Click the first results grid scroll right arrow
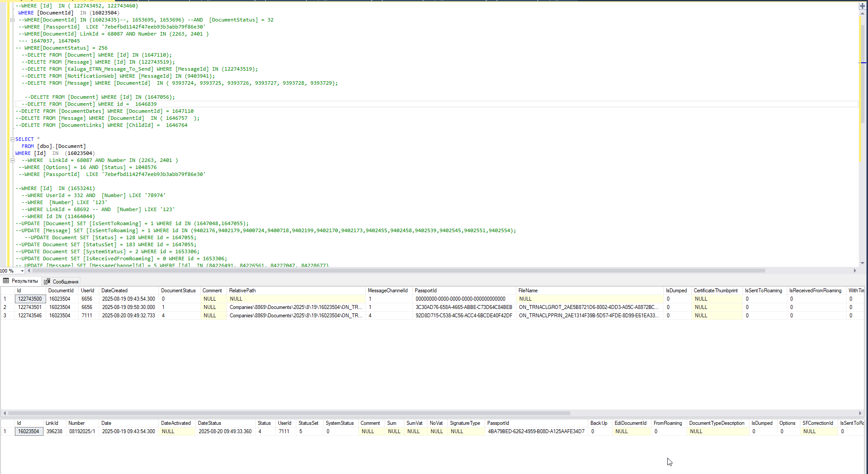Screen dimensions: 868x474 pyautogui.click(x=860, y=413)
